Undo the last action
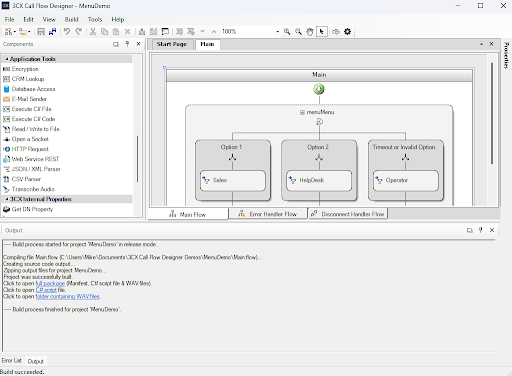 (x=67, y=32)
